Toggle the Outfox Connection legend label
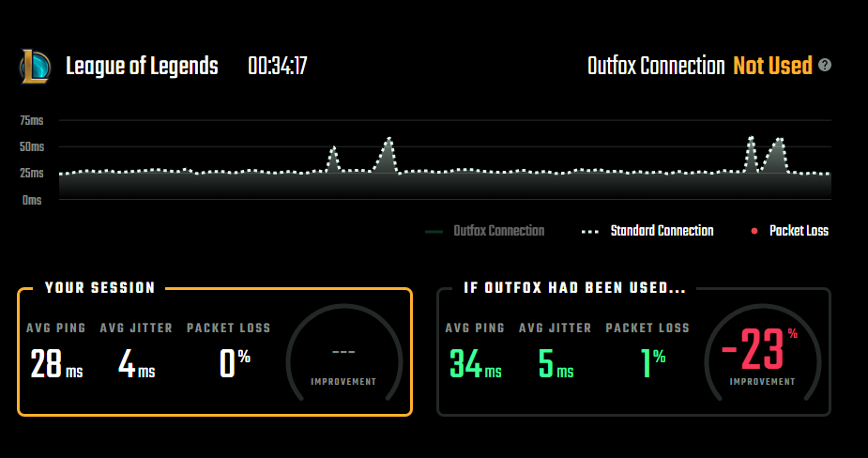Image resolution: width=868 pixels, height=458 pixels. click(499, 230)
